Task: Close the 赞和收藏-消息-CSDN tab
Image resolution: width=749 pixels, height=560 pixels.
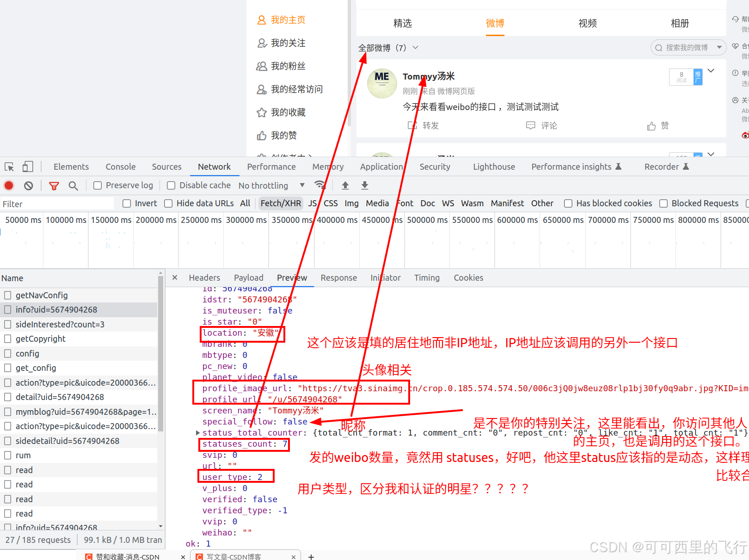Action: [x=183, y=557]
